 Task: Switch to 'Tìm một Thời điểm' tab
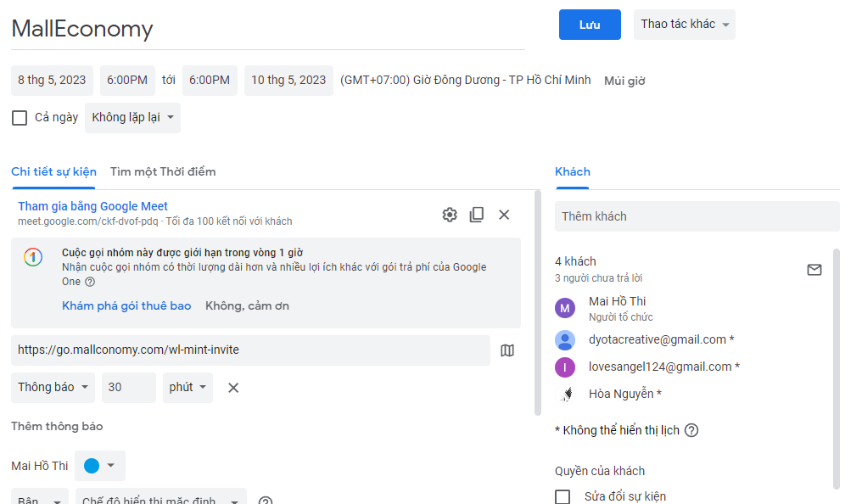163,172
